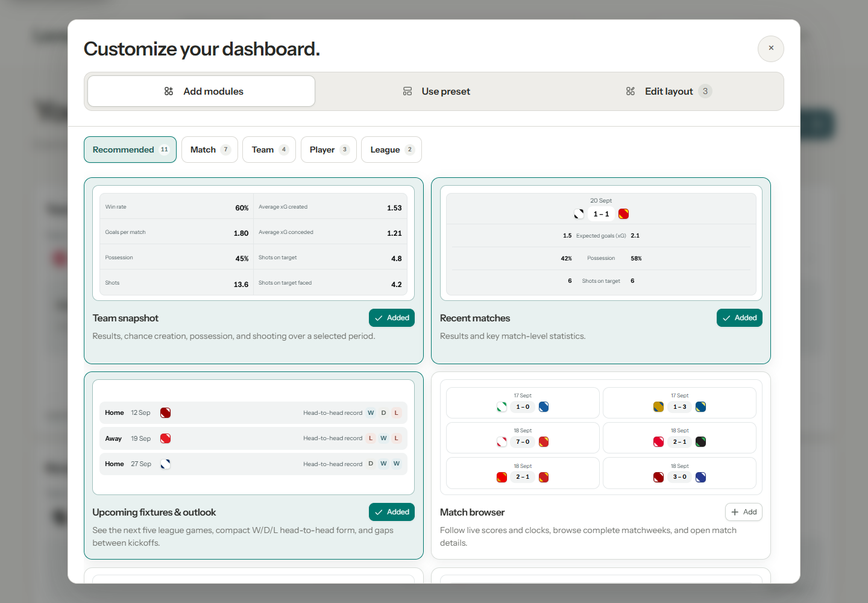Open the Edit layout tab

click(668, 91)
